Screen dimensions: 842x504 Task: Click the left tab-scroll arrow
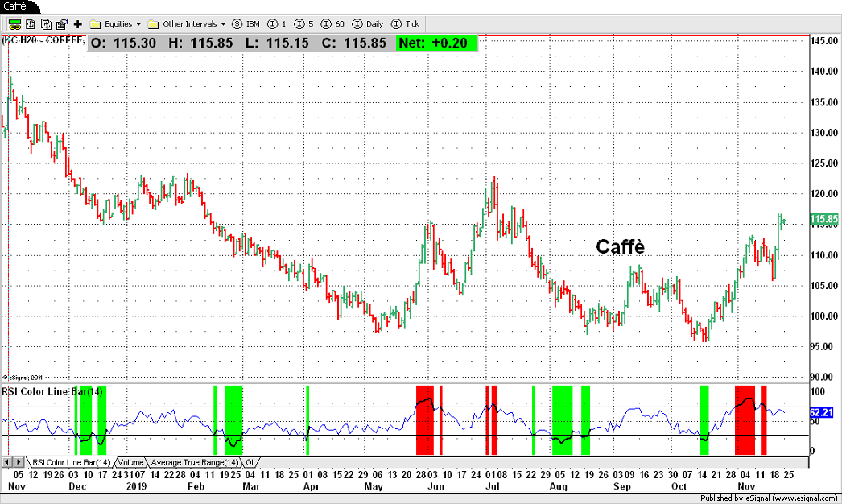(7, 462)
